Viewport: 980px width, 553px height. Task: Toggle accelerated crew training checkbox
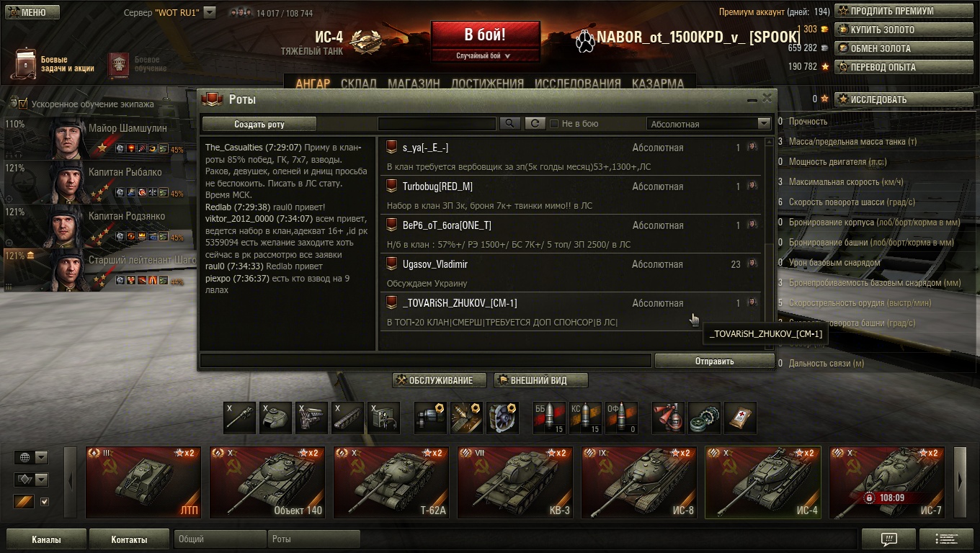pos(23,104)
